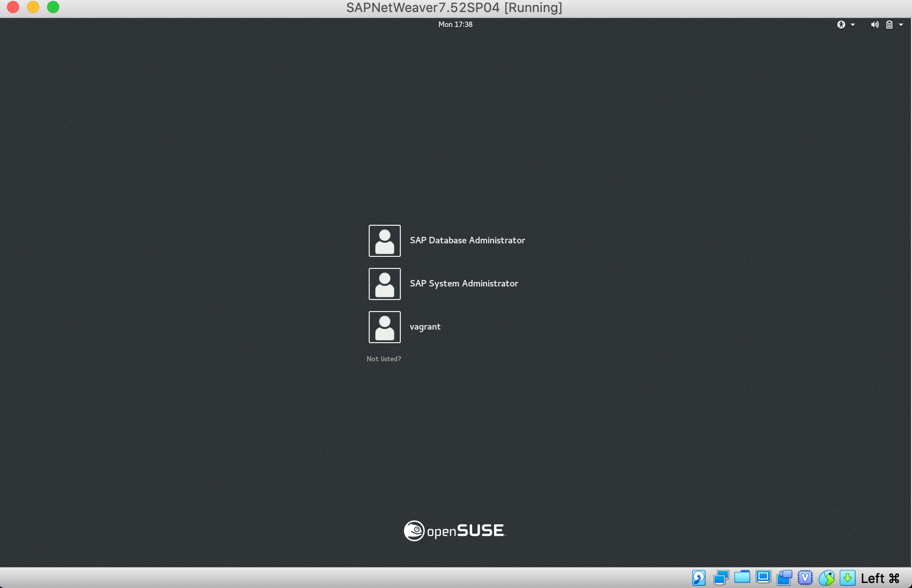Click VirtualBox video capture icon
Viewport: 912px width, 588px height.
click(784, 578)
